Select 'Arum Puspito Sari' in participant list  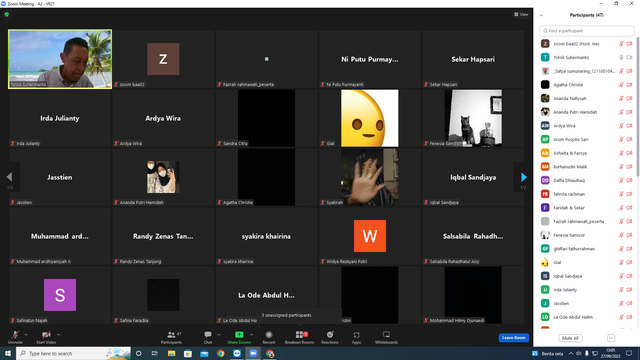(x=587, y=140)
